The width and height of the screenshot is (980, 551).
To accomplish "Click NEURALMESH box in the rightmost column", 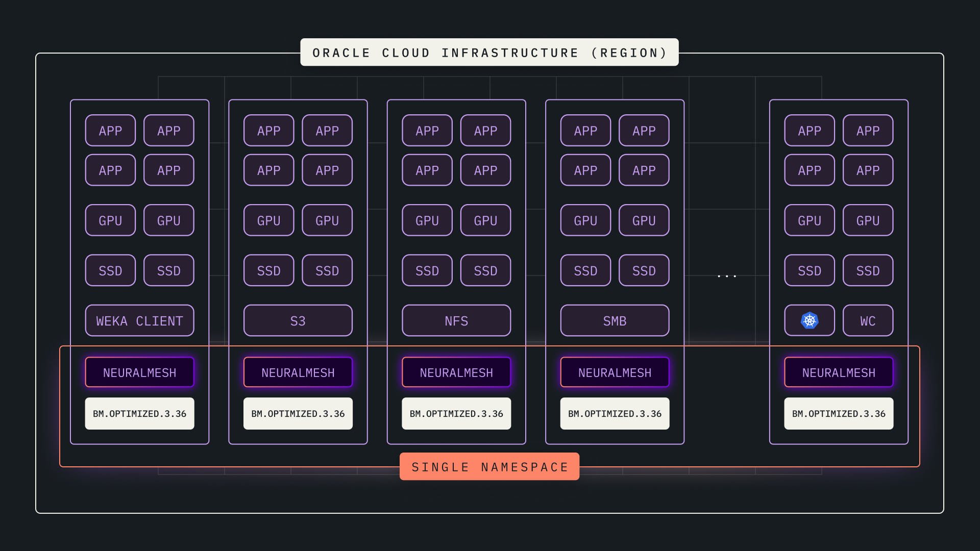I will point(839,372).
